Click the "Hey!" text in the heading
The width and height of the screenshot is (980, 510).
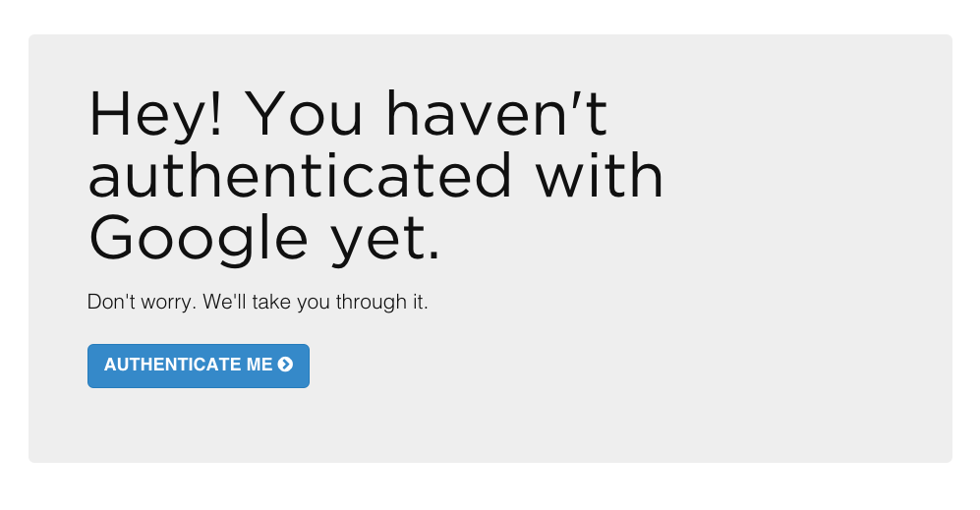tap(155, 116)
